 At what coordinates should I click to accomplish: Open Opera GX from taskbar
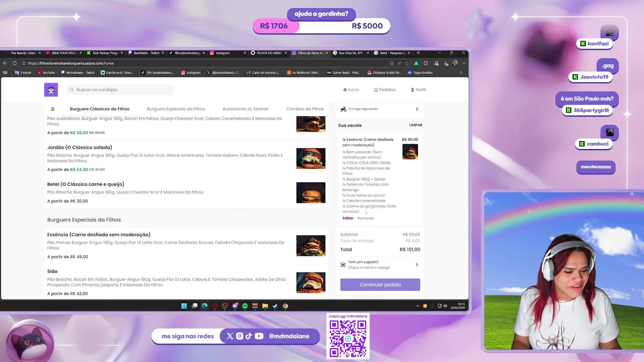(x=215, y=306)
